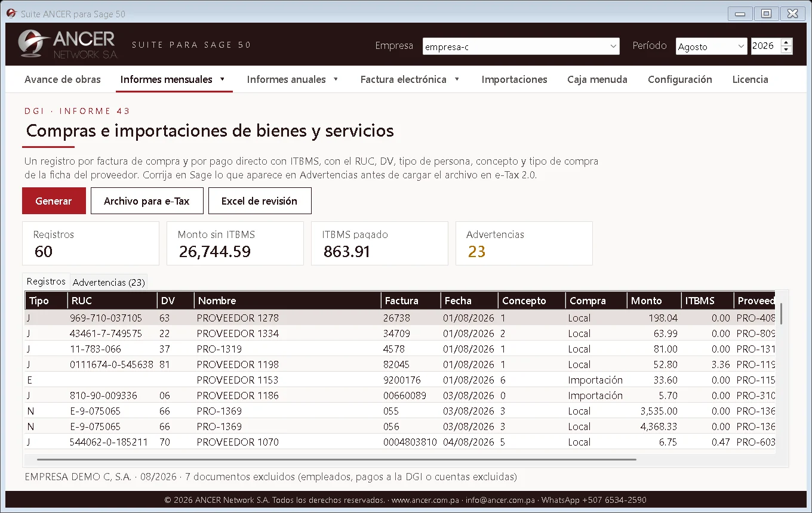Viewport: 812px width, 513px height.
Task: Open the Licencia menu
Action: (x=751, y=79)
